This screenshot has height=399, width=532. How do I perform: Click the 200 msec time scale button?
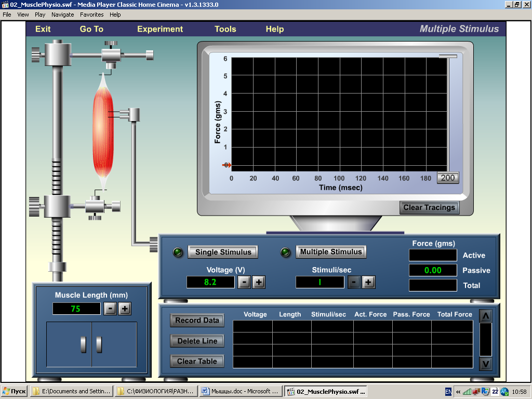[447, 178]
